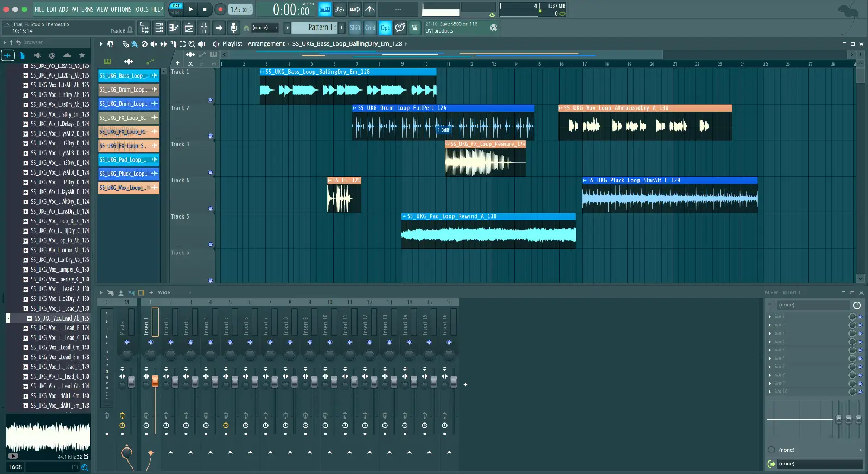Open the mixer input (none) dropdown

click(x=813, y=305)
